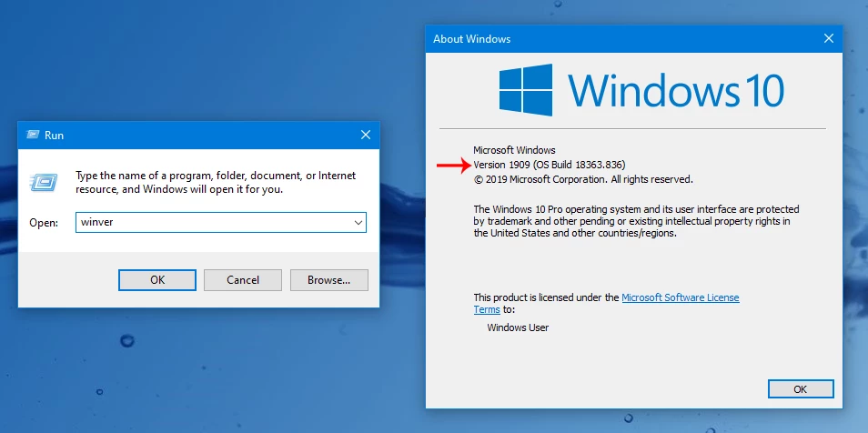Click the Windows 10 Pro trademark paragraph
Screen dimensions: 868x433
(x=637, y=221)
